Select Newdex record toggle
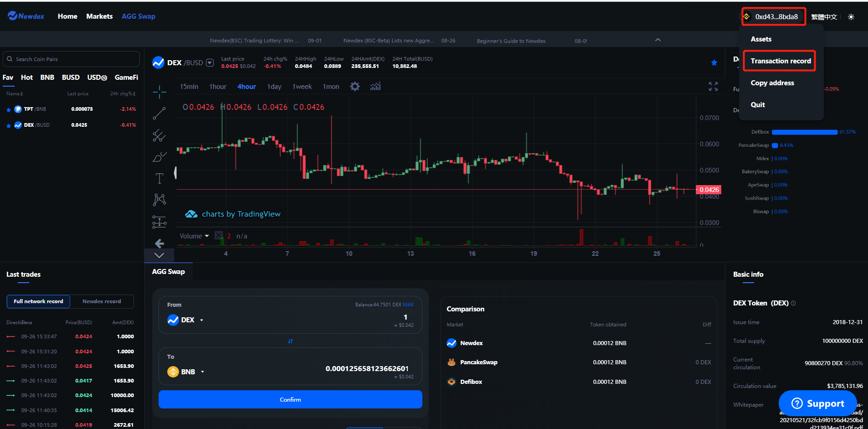 coord(102,301)
